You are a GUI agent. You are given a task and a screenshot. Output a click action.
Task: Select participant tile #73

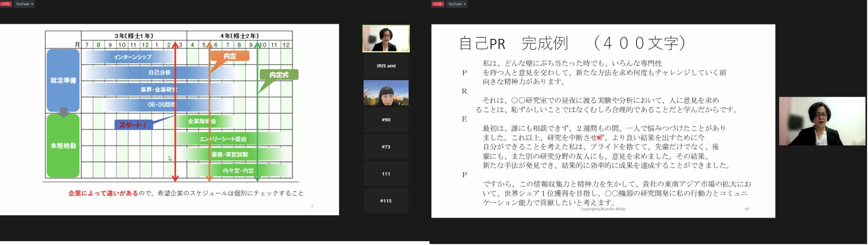click(386, 147)
